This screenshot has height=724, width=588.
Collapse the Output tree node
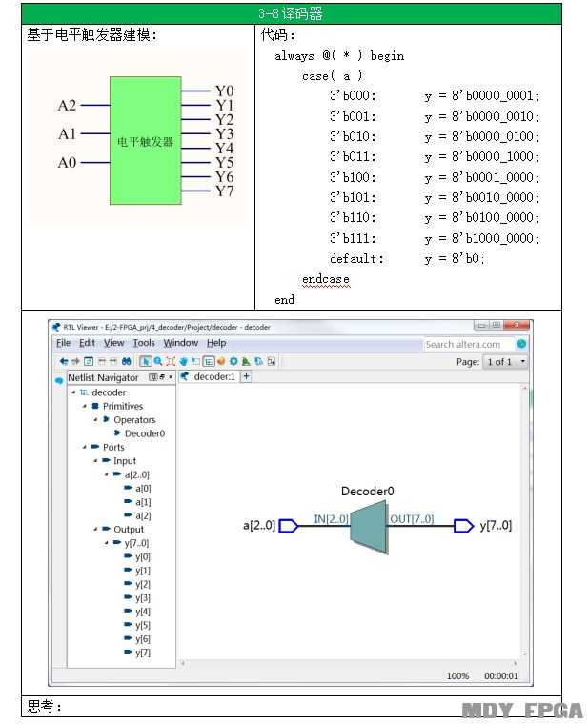click(95, 529)
